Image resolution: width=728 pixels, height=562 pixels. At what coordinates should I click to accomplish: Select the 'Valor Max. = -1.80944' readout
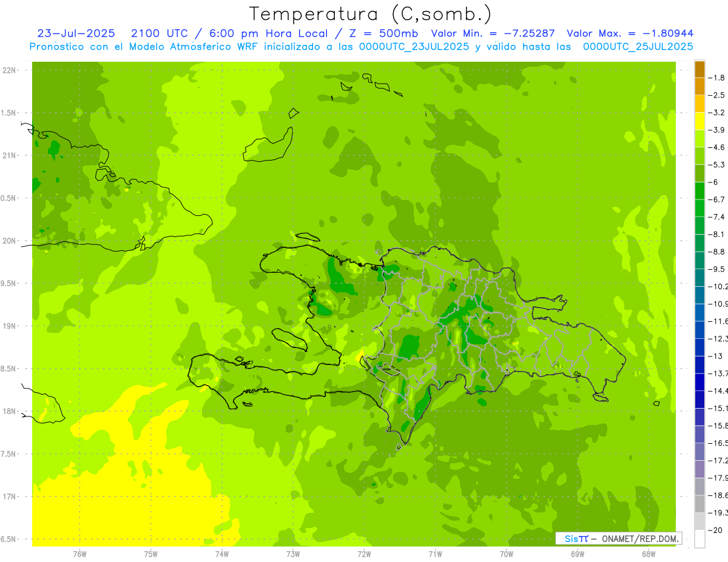click(630, 33)
